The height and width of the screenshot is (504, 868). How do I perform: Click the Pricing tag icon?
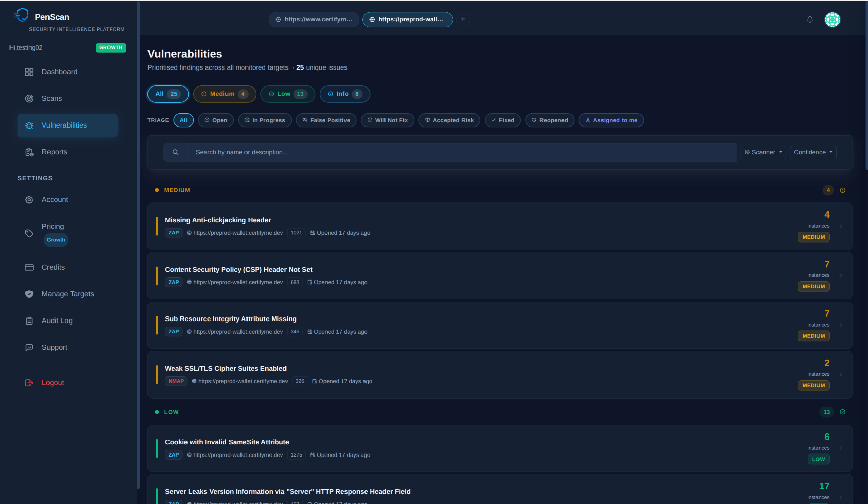click(x=29, y=233)
